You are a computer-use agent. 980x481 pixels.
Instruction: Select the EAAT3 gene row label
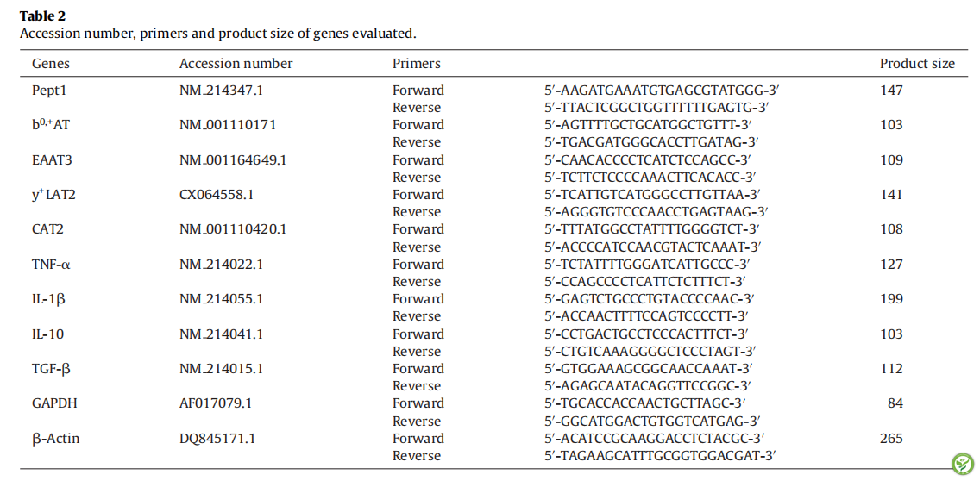(52, 160)
